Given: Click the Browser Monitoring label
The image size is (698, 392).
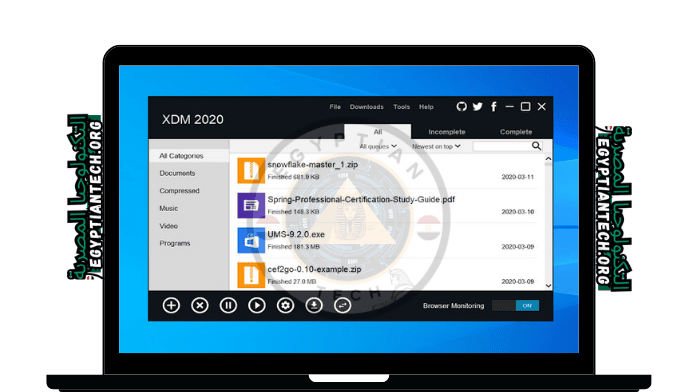Looking at the screenshot, I should pyautogui.click(x=453, y=306).
